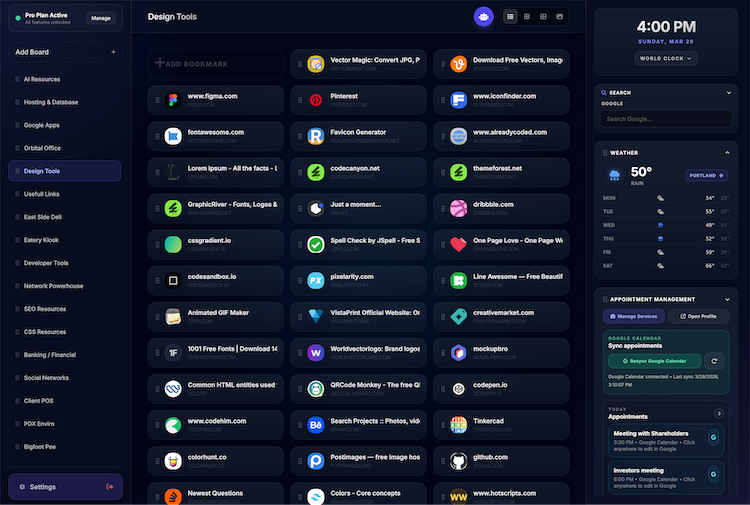Screen dimensions: 750x505
Task: Click the Weather widget drag handle
Action: [x=605, y=153]
